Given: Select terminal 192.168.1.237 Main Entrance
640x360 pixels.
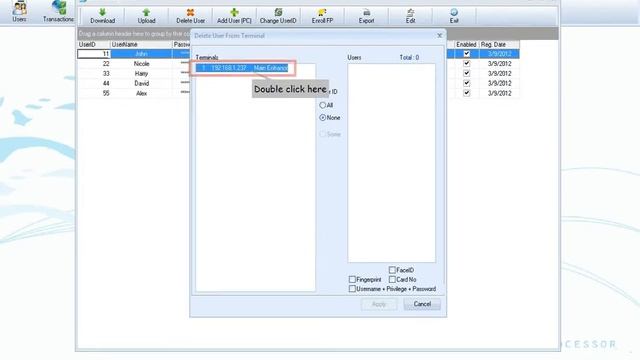Looking at the screenshot, I should click(242, 68).
